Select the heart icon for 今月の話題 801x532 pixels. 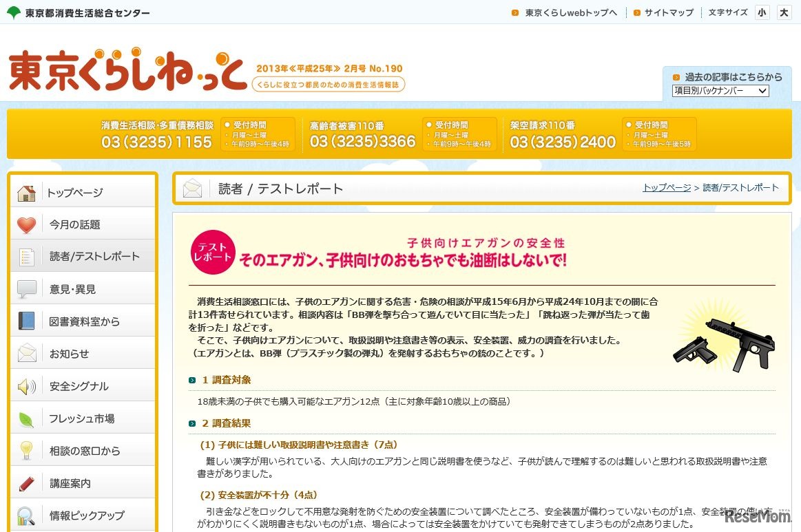pyautogui.click(x=25, y=224)
